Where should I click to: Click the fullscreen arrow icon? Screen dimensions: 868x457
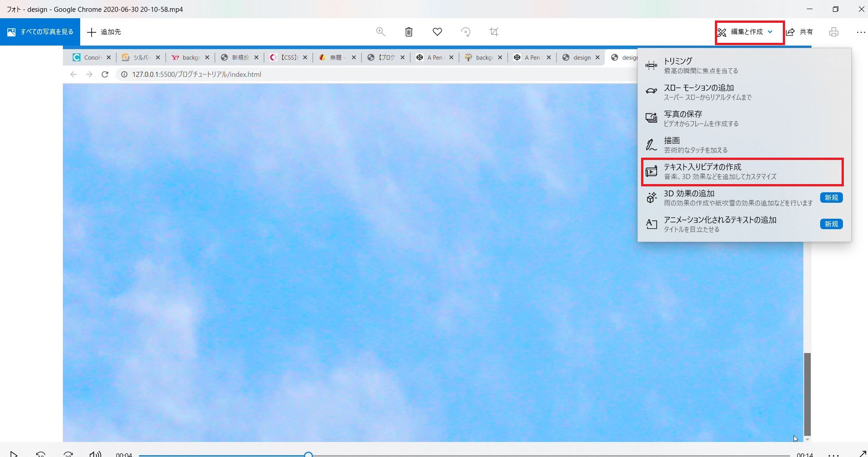863,453
